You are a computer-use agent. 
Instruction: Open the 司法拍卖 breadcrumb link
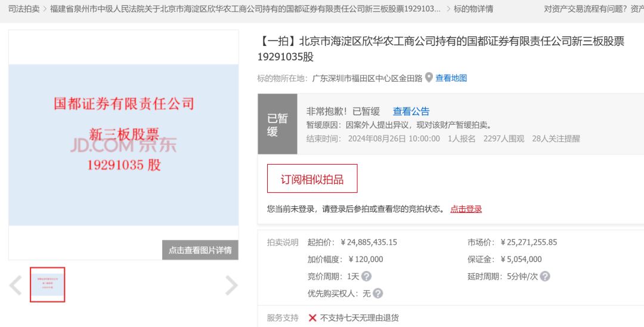tap(24, 8)
